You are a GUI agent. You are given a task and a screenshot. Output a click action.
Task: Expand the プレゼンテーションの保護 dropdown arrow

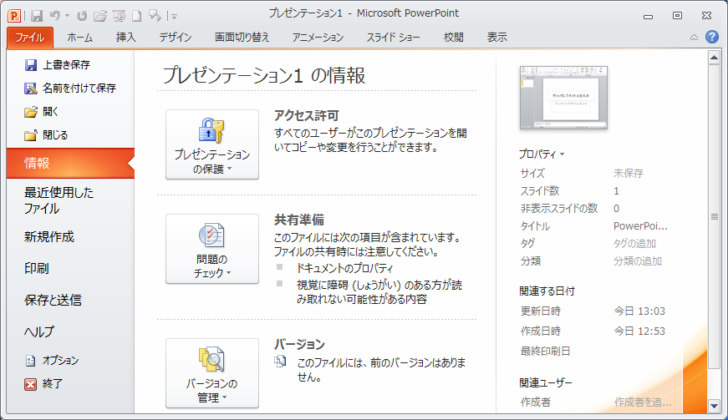(229, 169)
